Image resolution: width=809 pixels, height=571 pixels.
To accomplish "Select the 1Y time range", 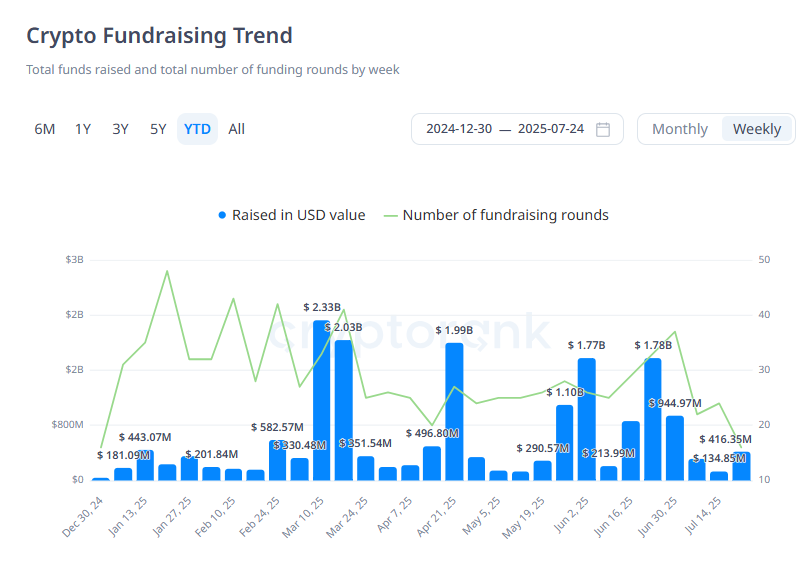I will pos(83,129).
